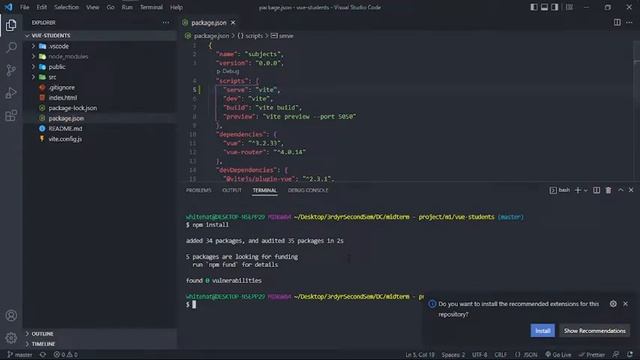Launch new terminal with plus icon
Image resolution: width=640 pixels, height=360 pixels.
click(578, 190)
